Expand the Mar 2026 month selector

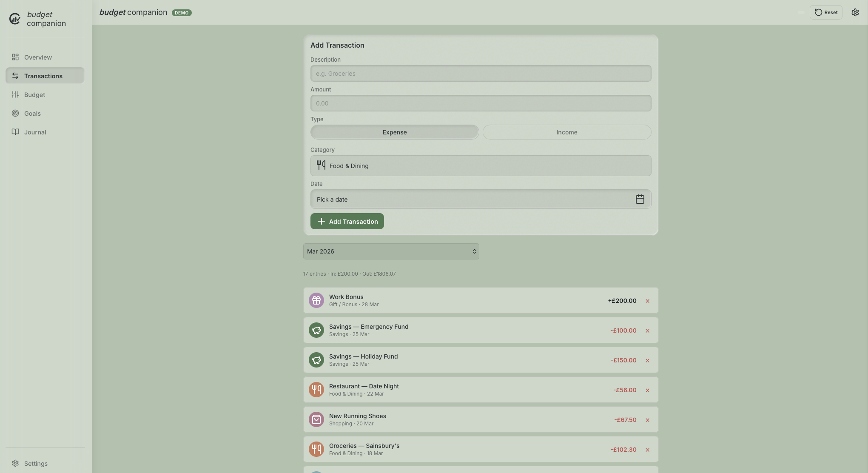391,251
